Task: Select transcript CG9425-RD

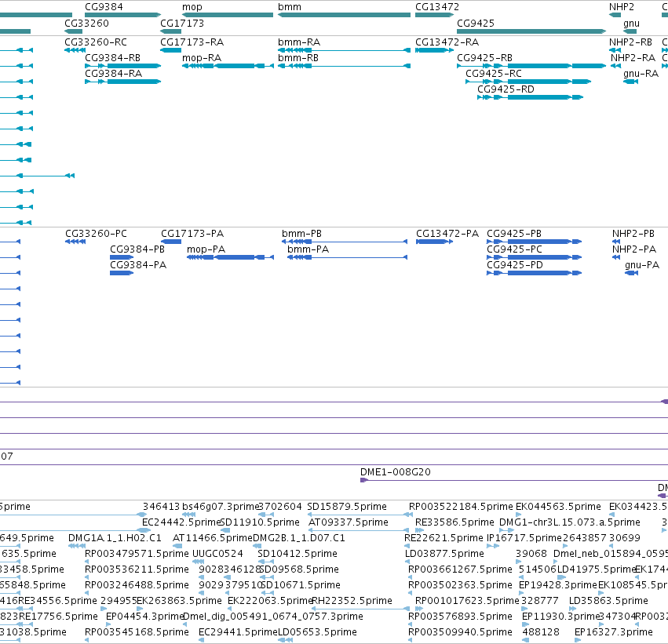Action: [530, 97]
